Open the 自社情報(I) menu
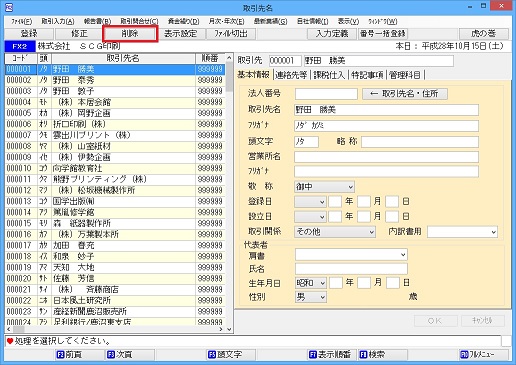516x365 pixels. (x=313, y=21)
